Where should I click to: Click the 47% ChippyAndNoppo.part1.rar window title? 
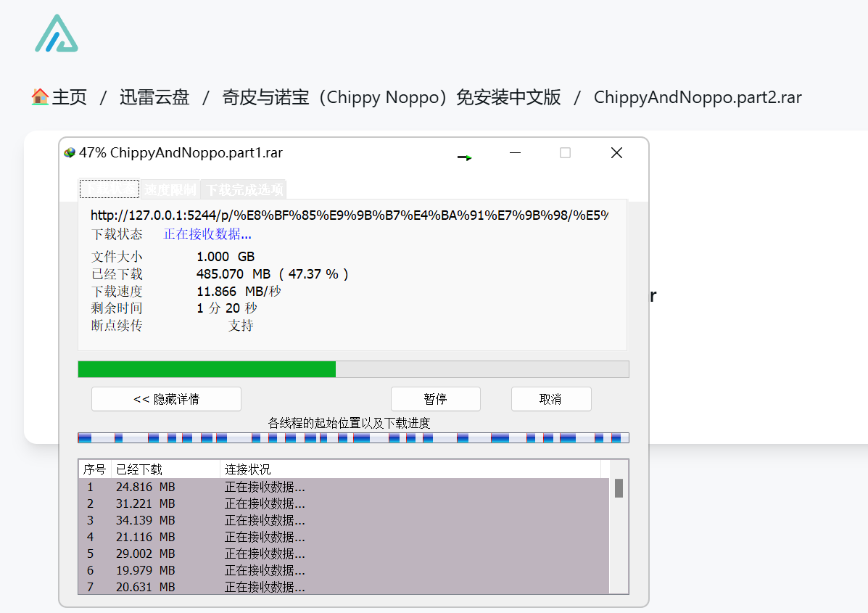[x=181, y=153]
